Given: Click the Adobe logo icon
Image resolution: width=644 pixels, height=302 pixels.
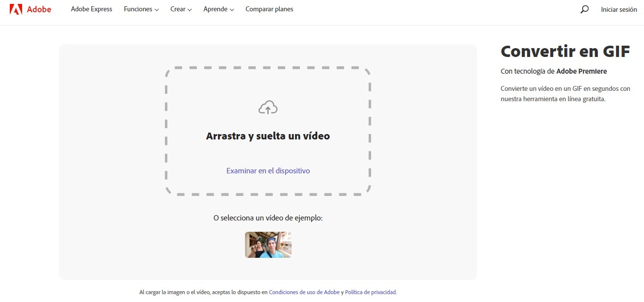Looking at the screenshot, I should (16, 9).
